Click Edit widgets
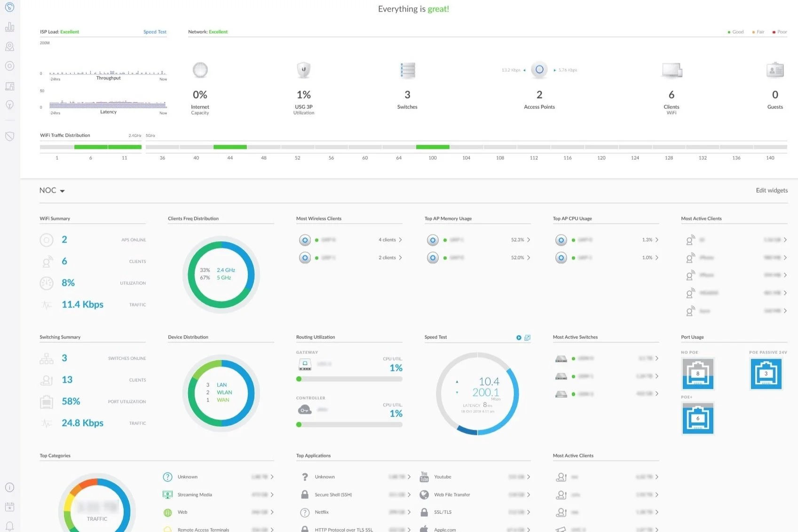The image size is (798, 532). pos(772,191)
